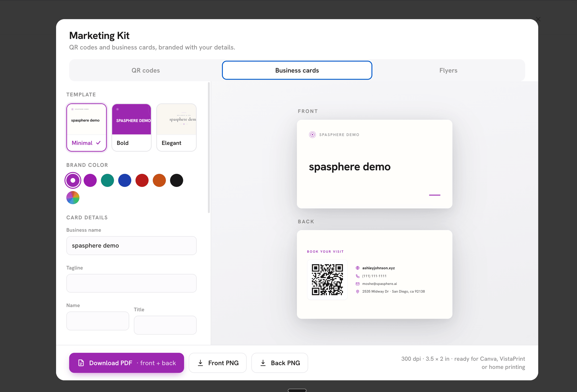Select the Business cards tab
The width and height of the screenshot is (577, 392).
click(297, 70)
